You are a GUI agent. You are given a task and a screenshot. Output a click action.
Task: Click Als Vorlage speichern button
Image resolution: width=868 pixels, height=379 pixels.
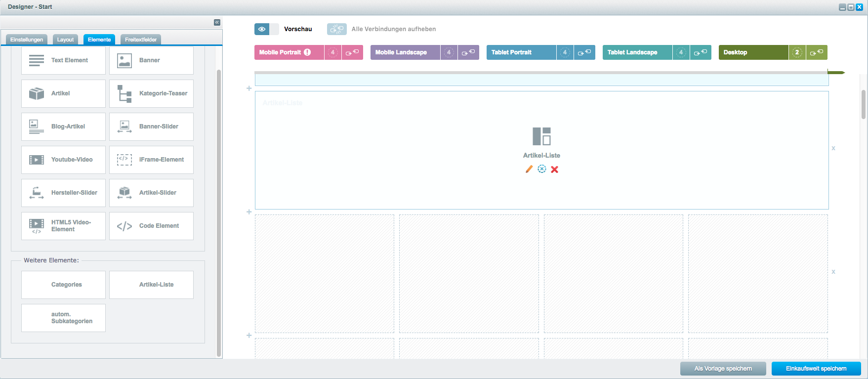click(723, 369)
